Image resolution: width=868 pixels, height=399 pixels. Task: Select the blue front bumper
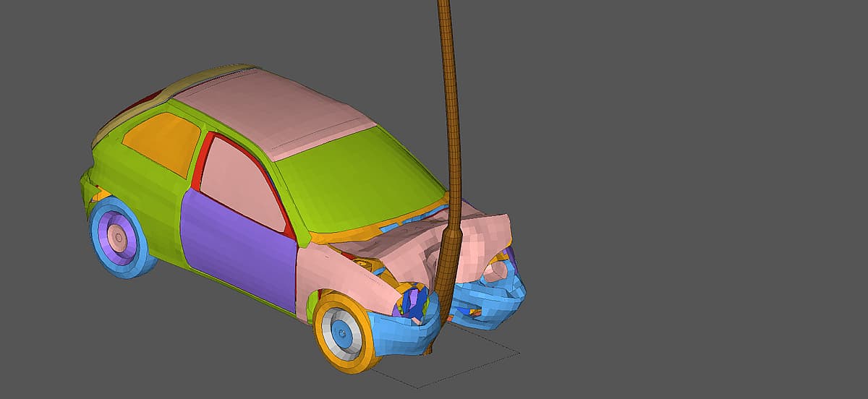(x=448, y=311)
